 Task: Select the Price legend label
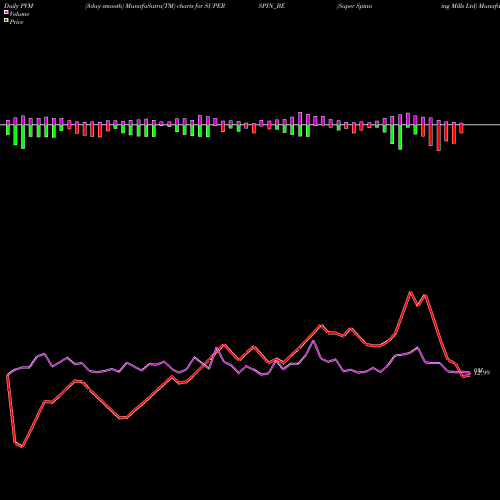click(x=16, y=22)
